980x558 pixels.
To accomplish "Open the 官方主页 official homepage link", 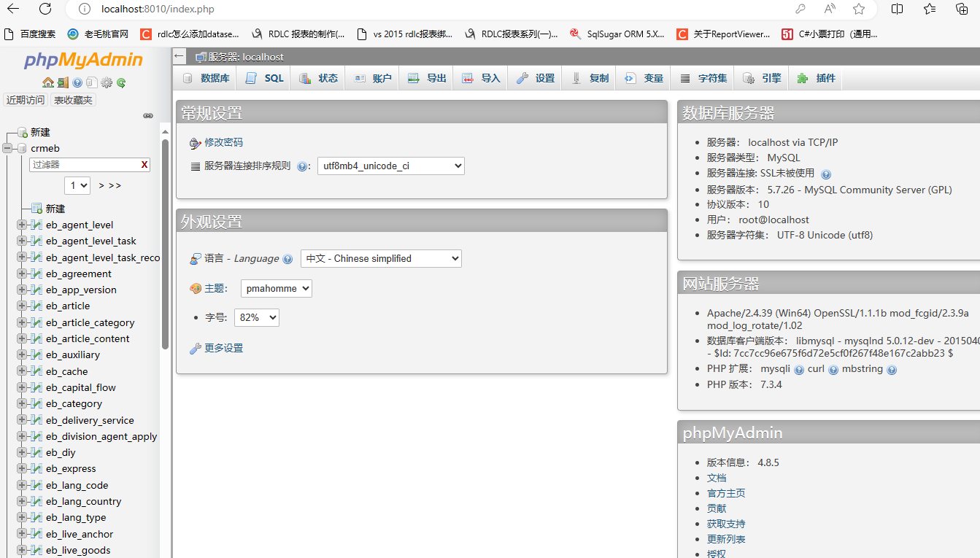I will point(726,493).
